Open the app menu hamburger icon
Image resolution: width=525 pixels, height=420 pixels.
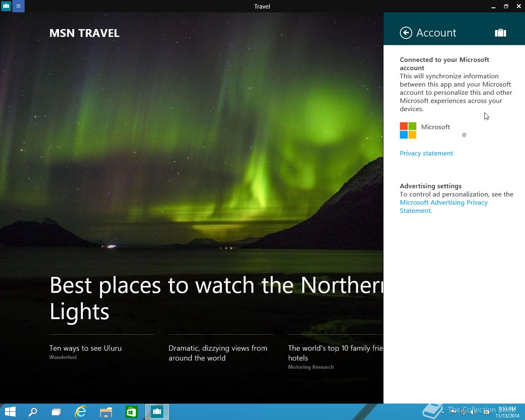pyautogui.click(x=18, y=6)
